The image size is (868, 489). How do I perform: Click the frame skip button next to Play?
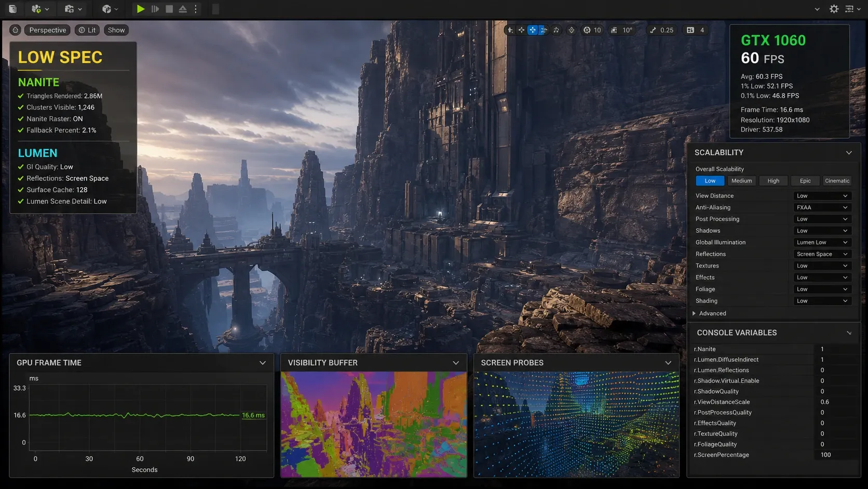155,9
